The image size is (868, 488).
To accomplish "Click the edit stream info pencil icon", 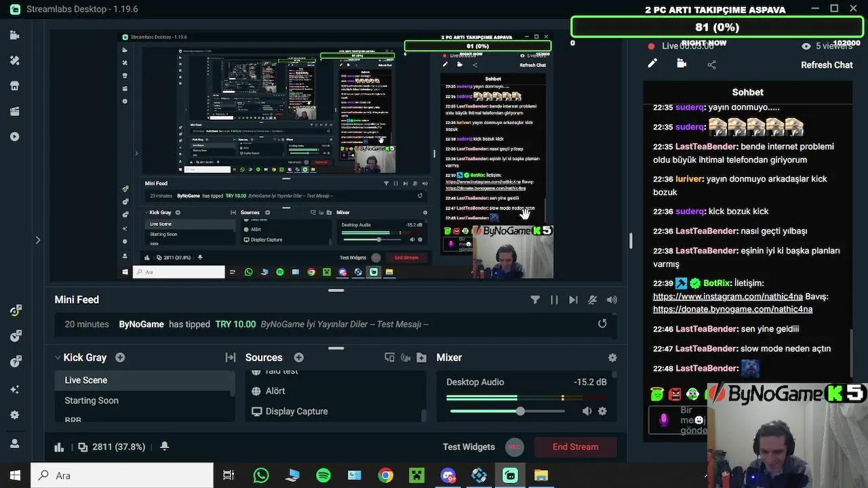I will pos(652,64).
